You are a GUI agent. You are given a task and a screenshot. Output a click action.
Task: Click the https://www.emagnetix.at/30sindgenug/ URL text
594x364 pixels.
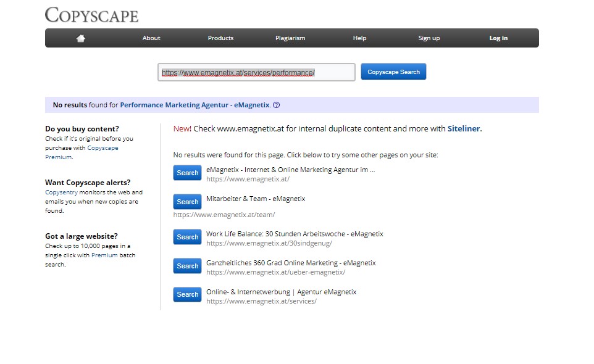coord(269,243)
